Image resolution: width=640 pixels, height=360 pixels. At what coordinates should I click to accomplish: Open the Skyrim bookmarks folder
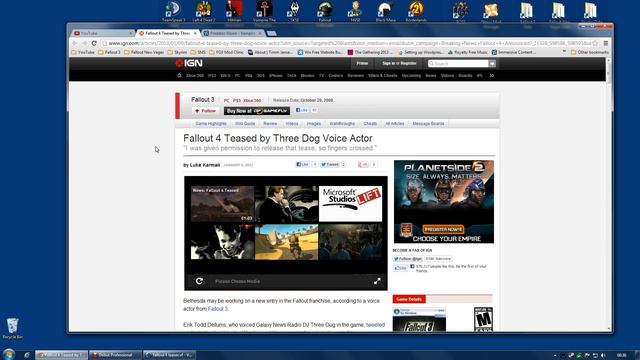click(177, 52)
